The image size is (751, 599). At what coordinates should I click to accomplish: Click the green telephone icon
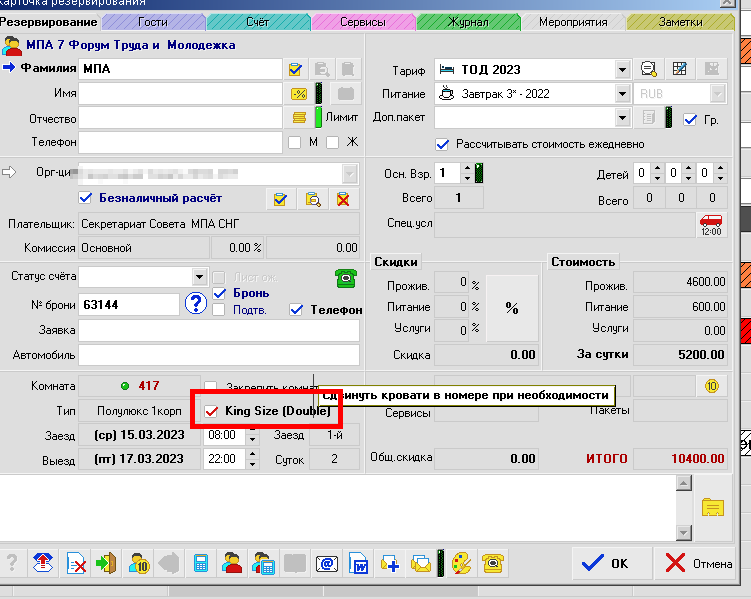pyautogui.click(x=345, y=278)
